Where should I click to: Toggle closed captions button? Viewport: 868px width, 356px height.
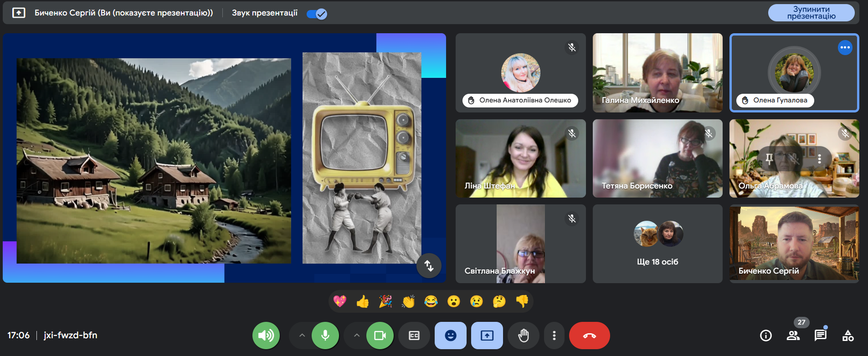tap(414, 336)
